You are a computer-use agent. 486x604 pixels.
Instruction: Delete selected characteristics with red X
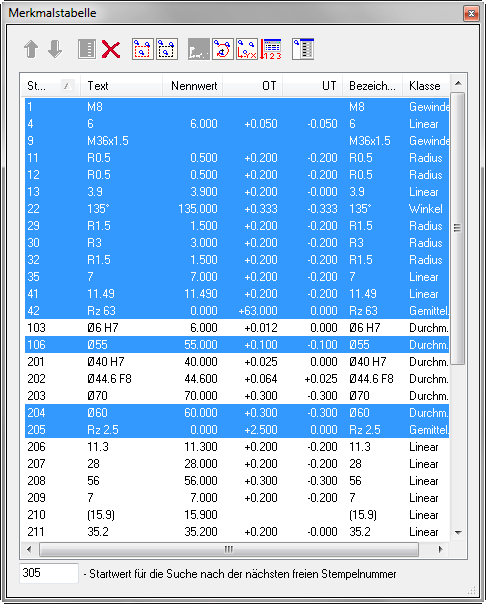click(x=111, y=49)
